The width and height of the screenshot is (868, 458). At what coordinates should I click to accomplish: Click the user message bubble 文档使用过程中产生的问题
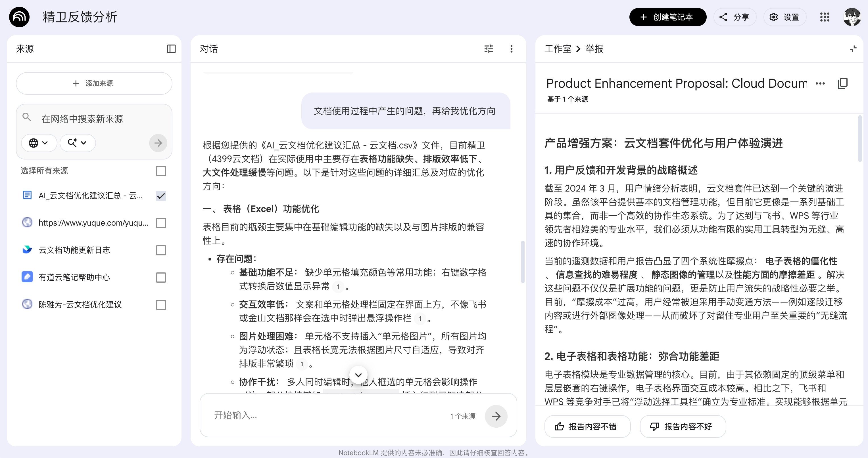click(x=405, y=111)
